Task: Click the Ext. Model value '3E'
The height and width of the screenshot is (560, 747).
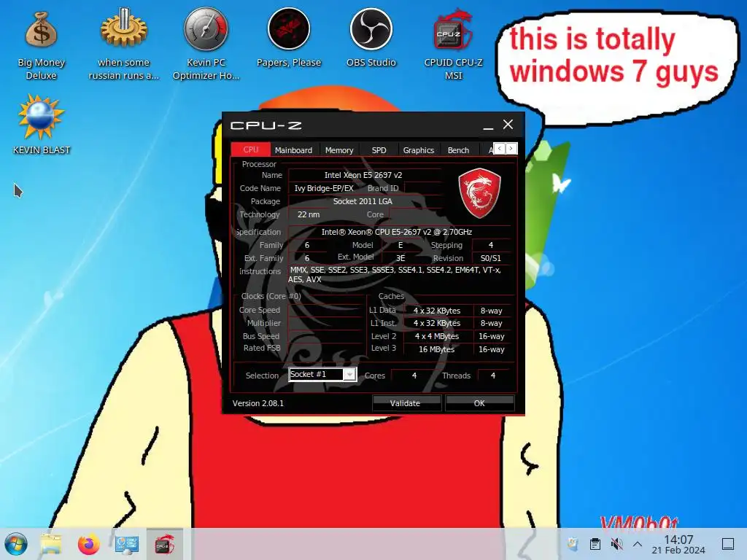Action: [400, 258]
